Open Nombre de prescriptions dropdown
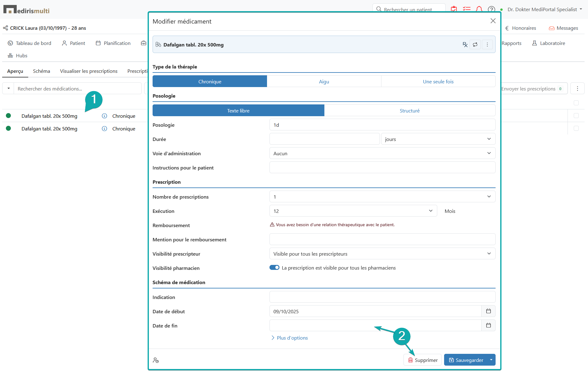Viewport: 588px width, 378px height. pyautogui.click(x=382, y=197)
